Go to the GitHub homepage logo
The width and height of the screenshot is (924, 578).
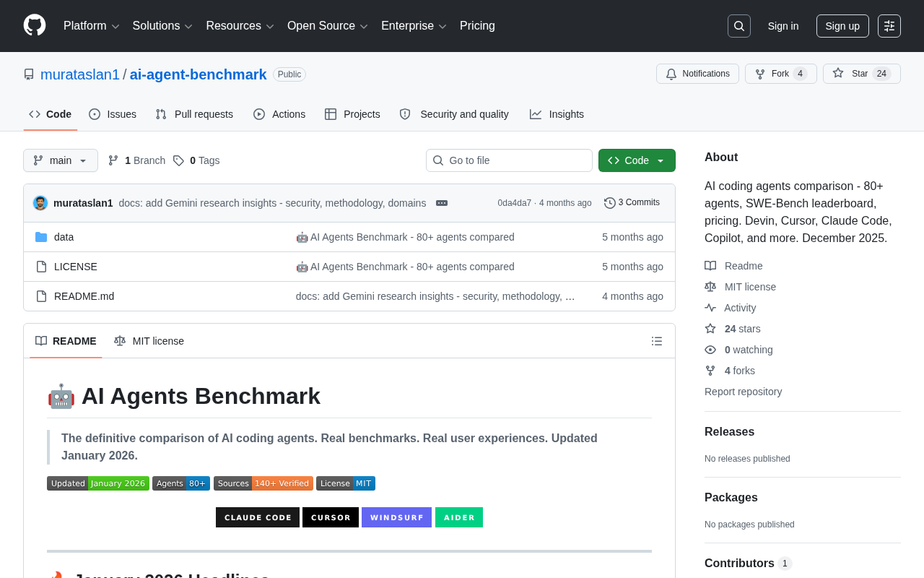[35, 25]
